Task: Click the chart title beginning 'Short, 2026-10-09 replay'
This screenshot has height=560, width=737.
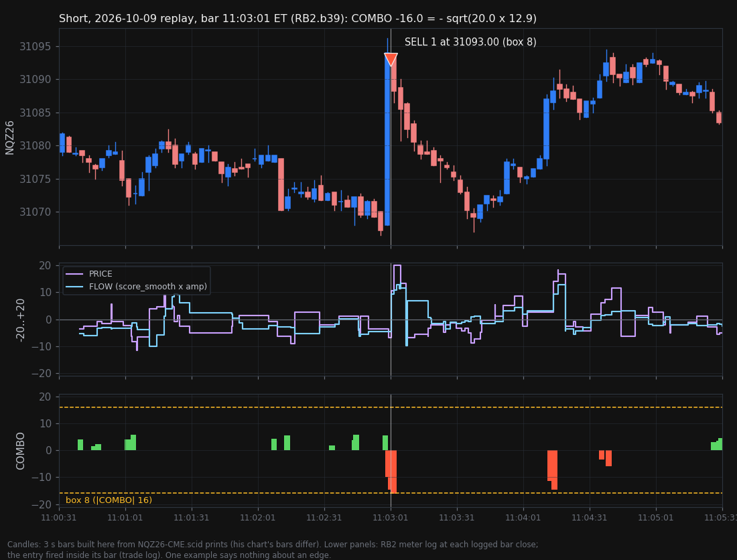Action: 297,18
